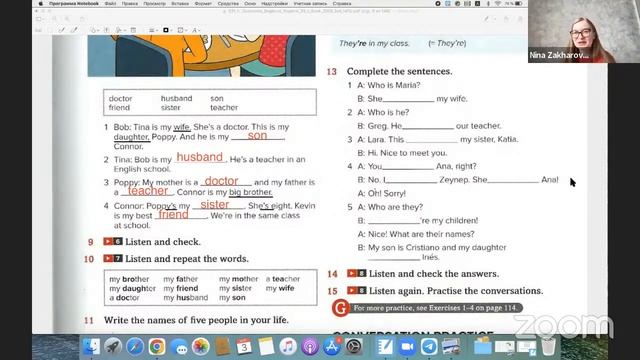The width and height of the screenshot is (640, 360).
Task: Open the fill color dropdown
Action: [x=181, y=30]
